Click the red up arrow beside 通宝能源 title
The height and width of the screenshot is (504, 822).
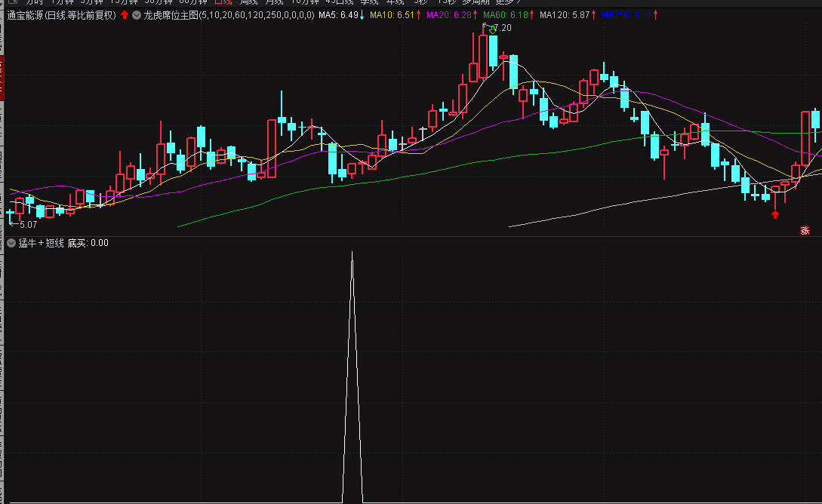coord(125,15)
